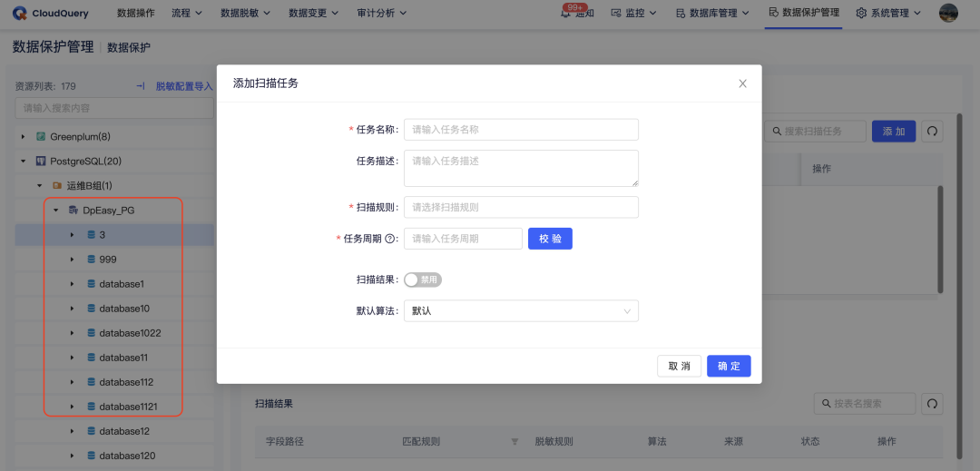
Task: Open the 系统管理 menu
Action: pos(888,13)
